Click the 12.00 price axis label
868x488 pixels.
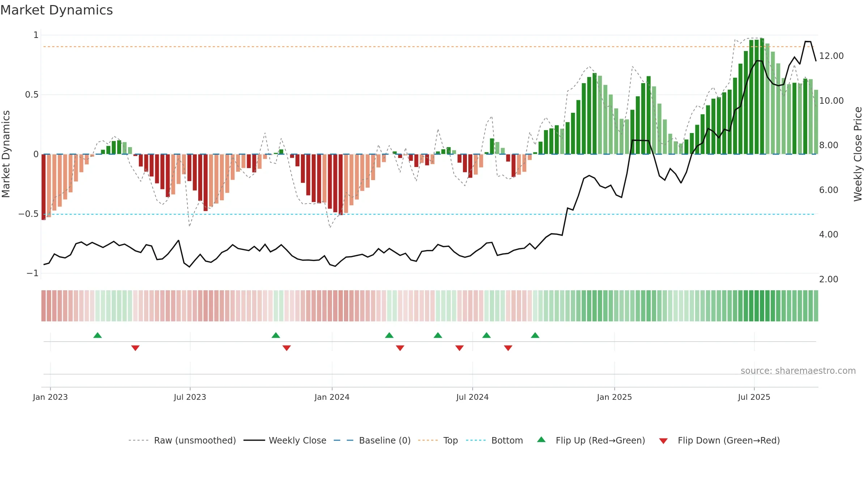point(831,56)
